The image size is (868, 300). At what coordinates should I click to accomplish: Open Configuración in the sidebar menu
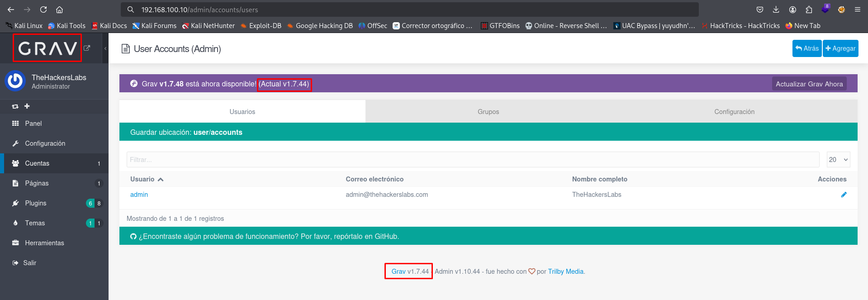click(x=54, y=143)
